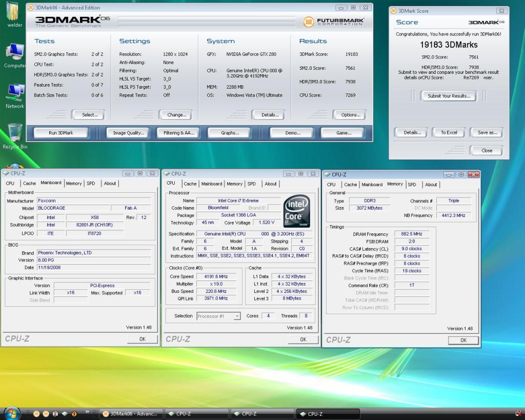Click the CAS# Latency 9.0 clocks value
The width and height of the screenshot is (525, 420).
(x=412, y=249)
